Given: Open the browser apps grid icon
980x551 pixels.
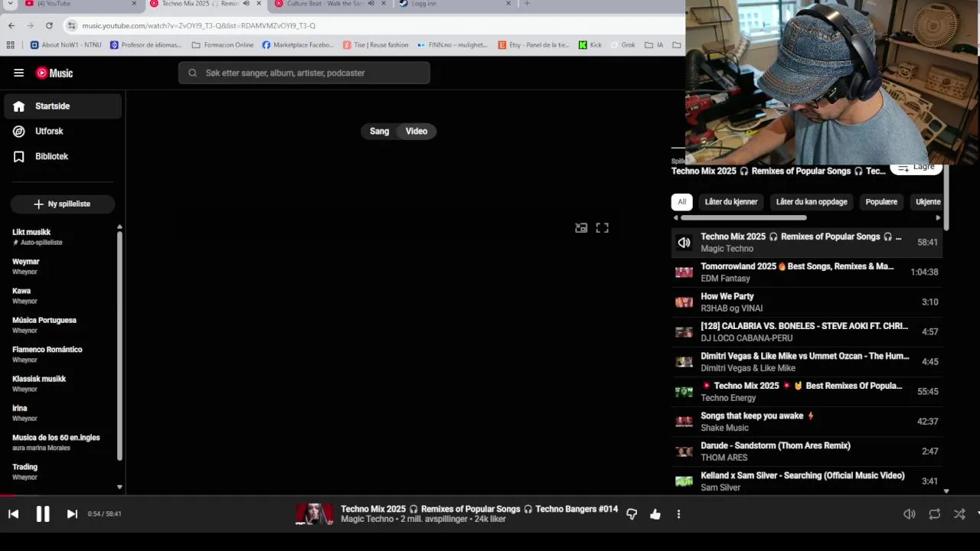Looking at the screenshot, I should 10,45.
